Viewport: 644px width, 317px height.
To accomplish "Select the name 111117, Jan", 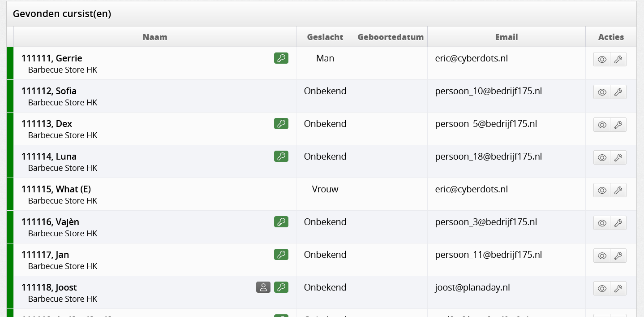I will (x=45, y=255).
